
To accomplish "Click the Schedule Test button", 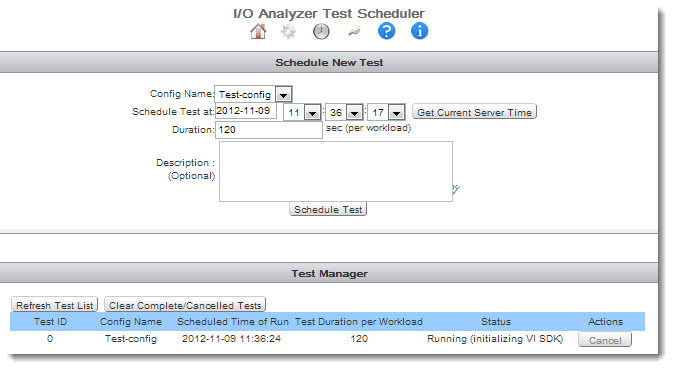I will (x=328, y=209).
